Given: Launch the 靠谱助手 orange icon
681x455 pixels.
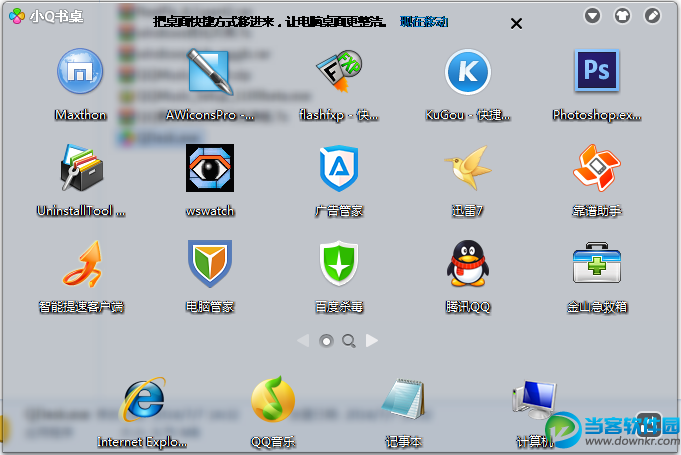Looking at the screenshot, I should point(597,168).
